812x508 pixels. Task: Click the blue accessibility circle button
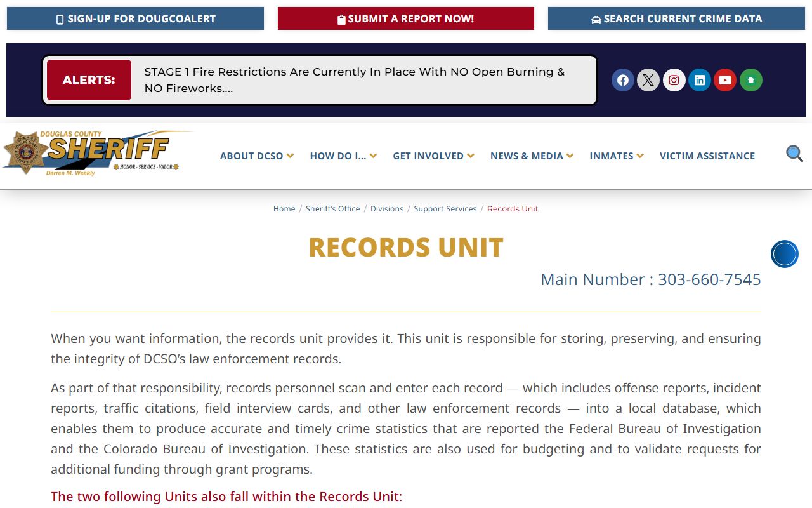click(785, 254)
